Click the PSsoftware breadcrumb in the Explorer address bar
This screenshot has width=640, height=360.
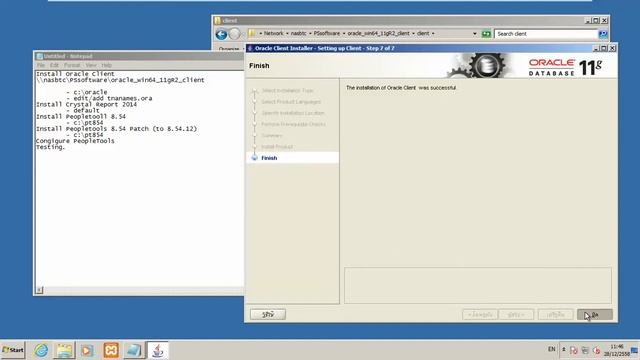327,33
